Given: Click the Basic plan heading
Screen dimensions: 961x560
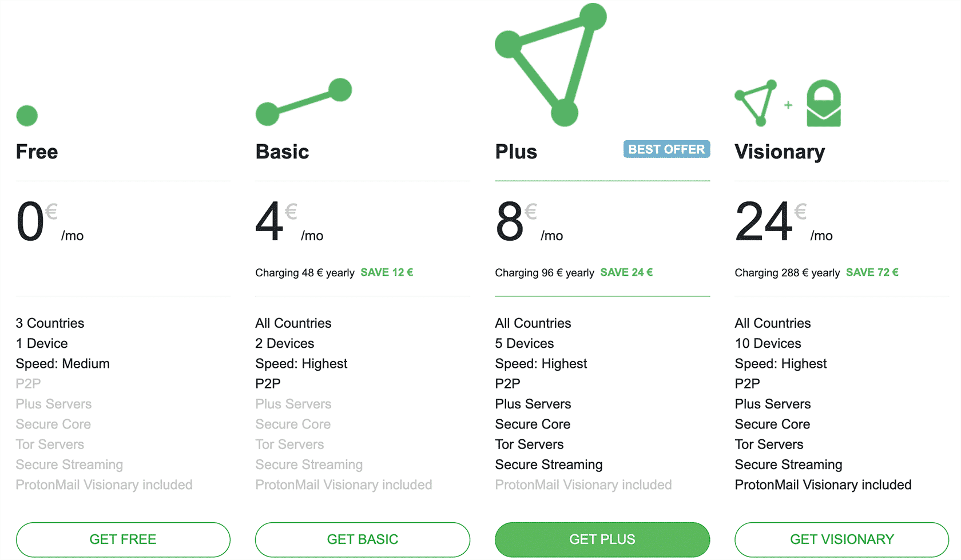Looking at the screenshot, I should point(282,152).
